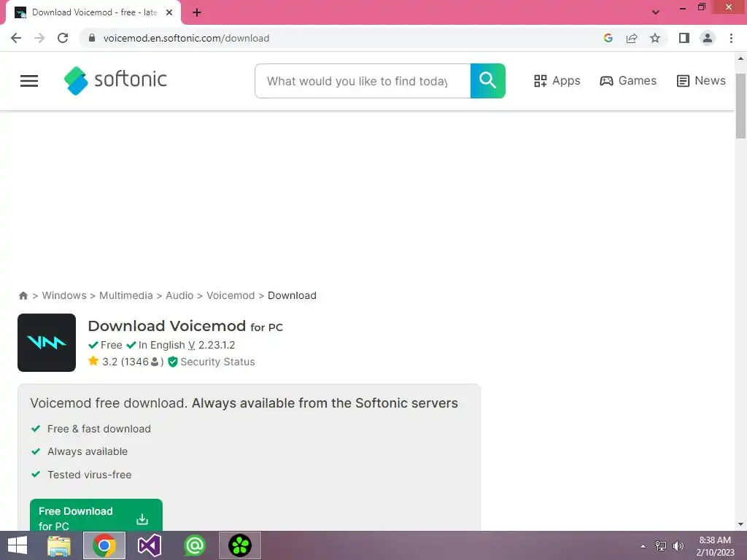Click the 'Always available' list text
The image size is (747, 560).
click(88, 451)
